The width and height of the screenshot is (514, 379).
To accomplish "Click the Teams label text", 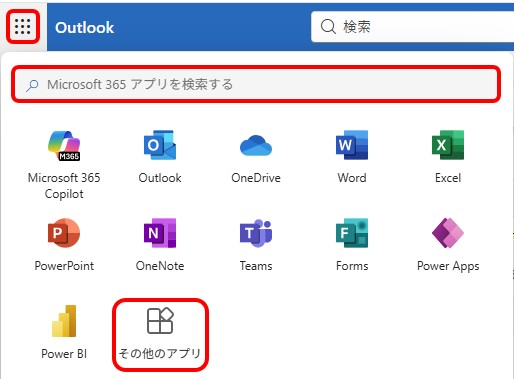I will pyautogui.click(x=256, y=266).
